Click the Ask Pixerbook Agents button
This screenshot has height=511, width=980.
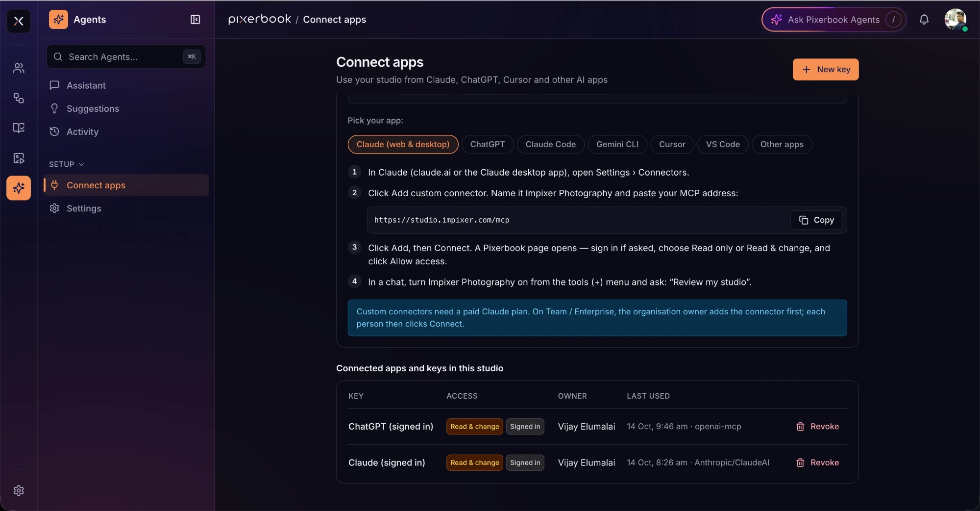(833, 20)
